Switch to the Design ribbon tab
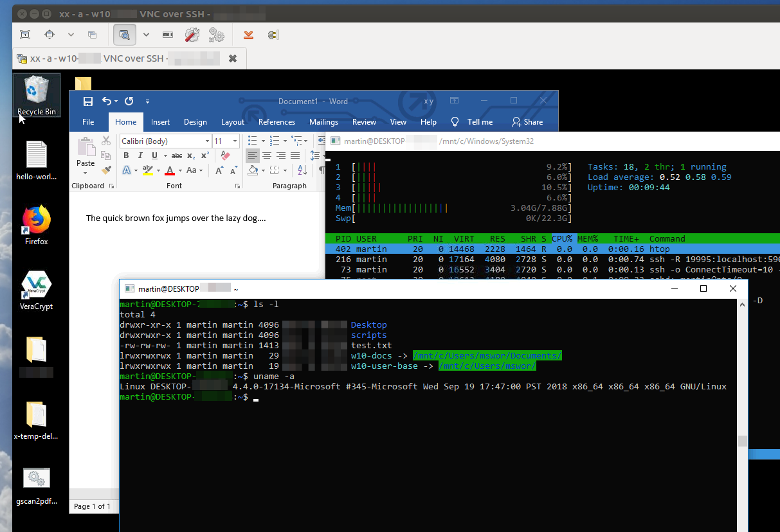This screenshot has width=780, height=532. [195, 122]
